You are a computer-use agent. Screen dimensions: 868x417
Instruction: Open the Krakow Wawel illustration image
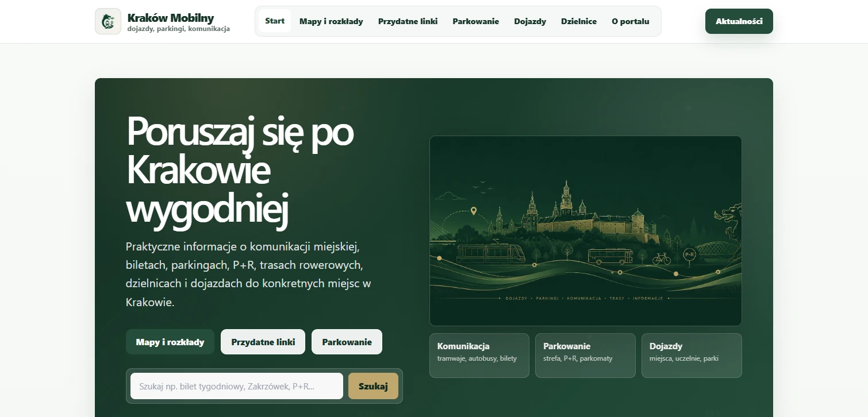coord(586,231)
